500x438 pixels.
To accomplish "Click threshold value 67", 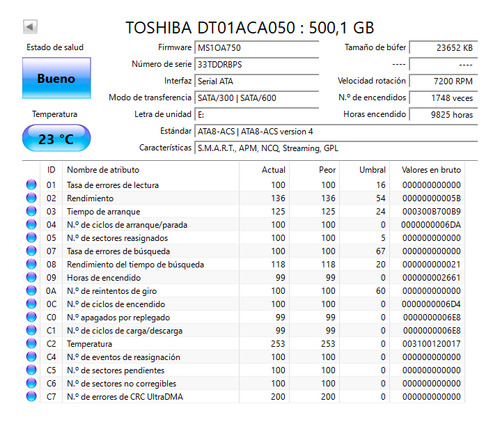I will pyautogui.click(x=381, y=251).
